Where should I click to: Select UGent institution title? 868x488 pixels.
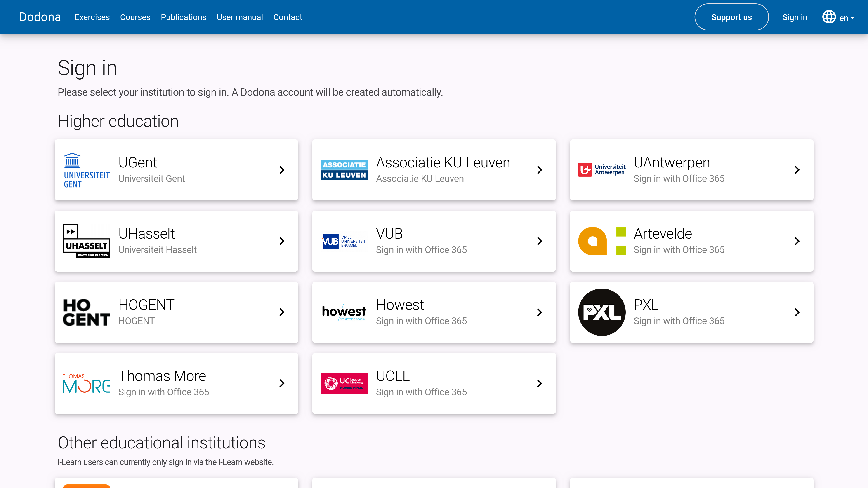[137, 162]
